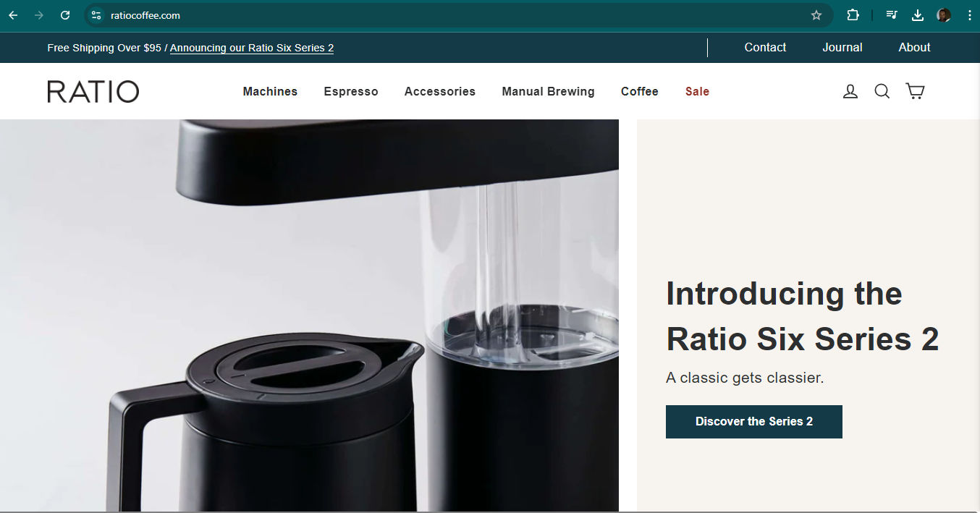This screenshot has width=980, height=513.
Task: Select the Sale menu item
Action: [697, 91]
